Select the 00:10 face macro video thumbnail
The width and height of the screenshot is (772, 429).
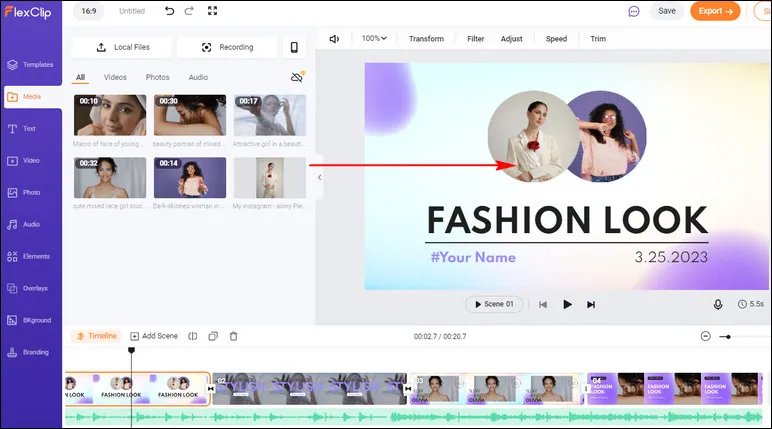(x=110, y=115)
